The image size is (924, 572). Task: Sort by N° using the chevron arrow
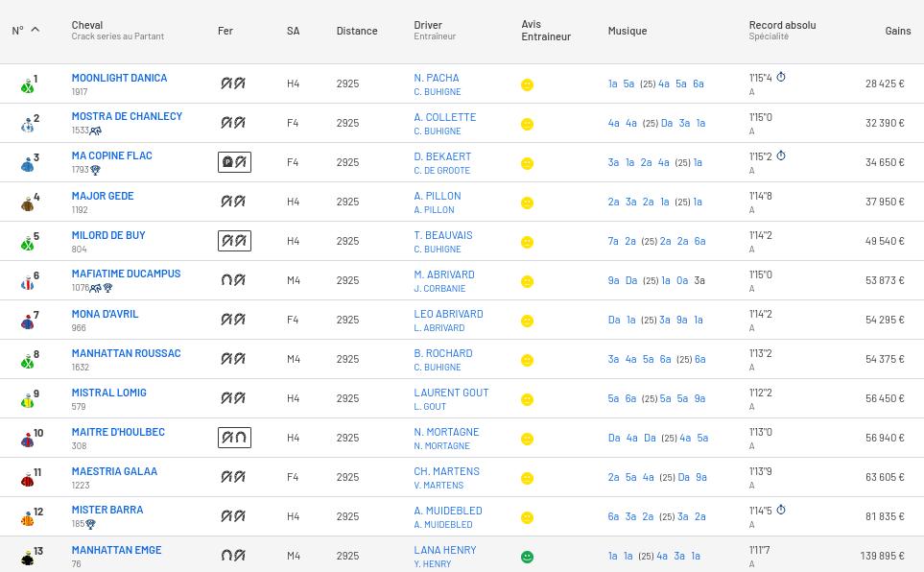[36, 30]
